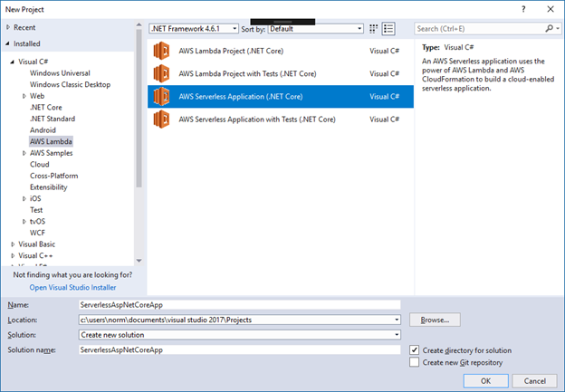Click the AWS Serverless Application with Tests icon
The height and width of the screenshot is (392, 565).
(161, 120)
